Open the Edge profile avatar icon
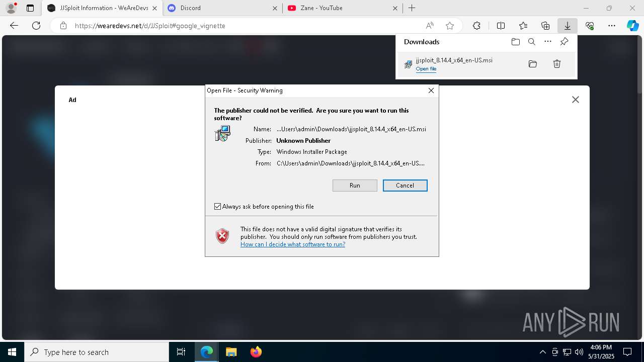 [11, 8]
